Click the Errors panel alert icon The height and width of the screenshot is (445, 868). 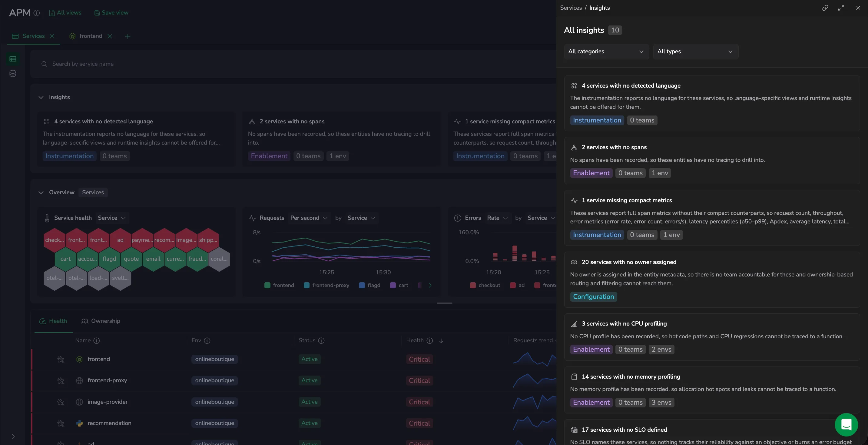[457, 218]
